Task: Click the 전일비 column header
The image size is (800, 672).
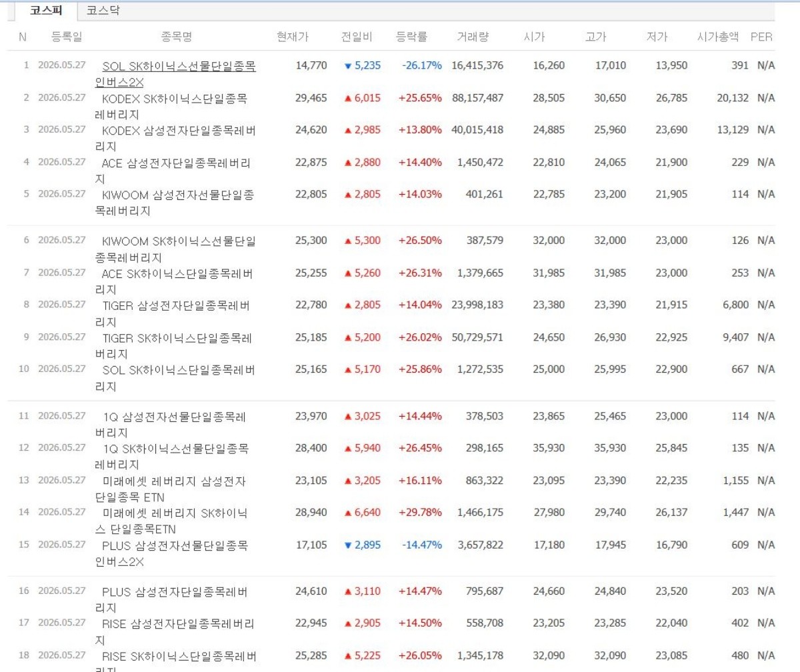Action: (357, 37)
